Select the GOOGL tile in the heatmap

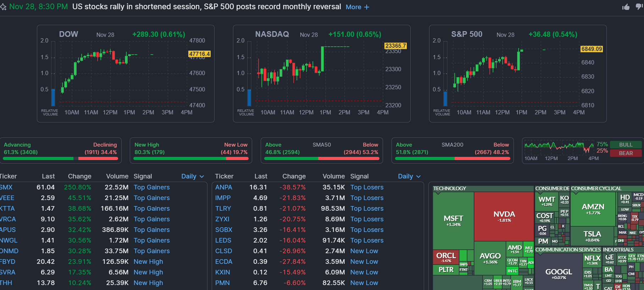tap(559, 273)
